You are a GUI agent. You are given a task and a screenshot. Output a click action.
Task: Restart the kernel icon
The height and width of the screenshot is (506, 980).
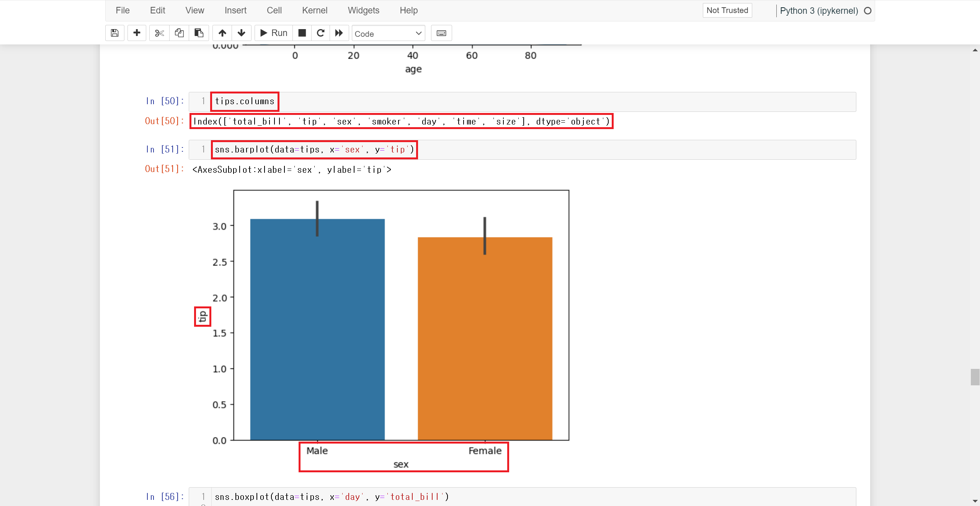coord(321,33)
